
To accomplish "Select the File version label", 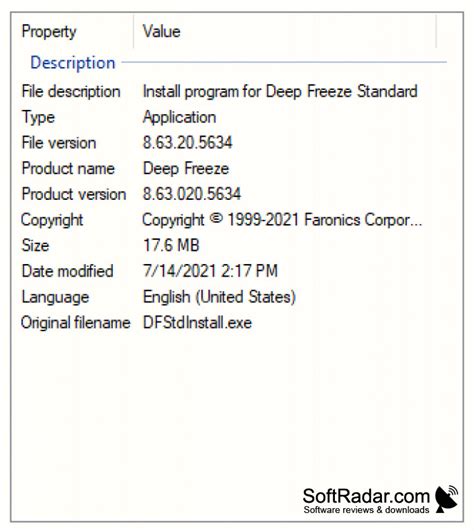I will 59,143.
